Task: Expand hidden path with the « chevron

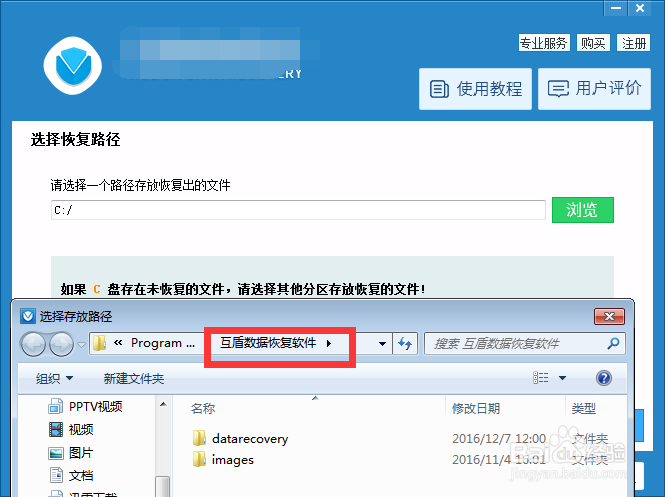Action: point(118,343)
